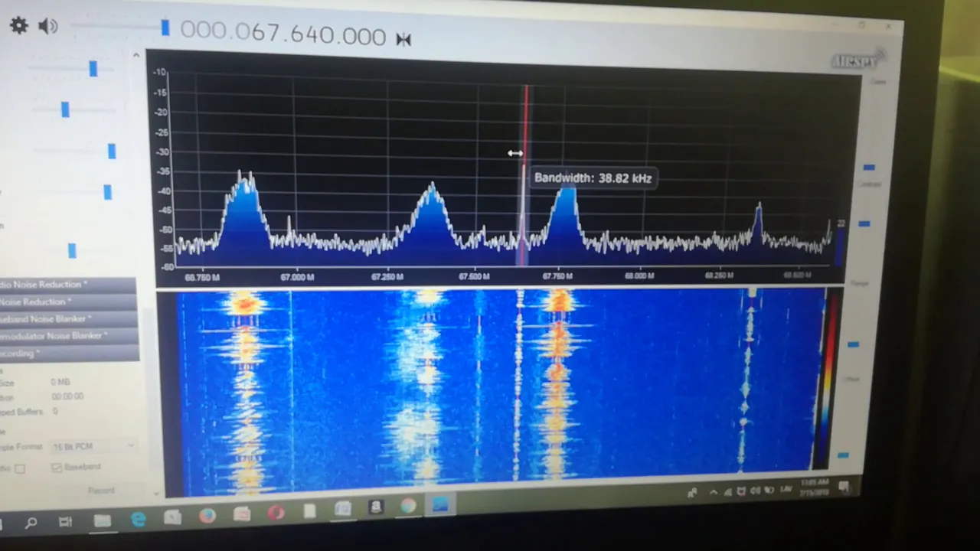The height and width of the screenshot is (551, 980).
Task: Collapse the Recording panel
Action: (69, 354)
